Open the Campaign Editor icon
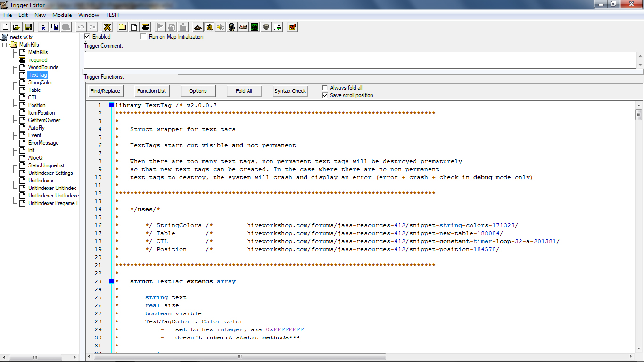 tap(243, 27)
